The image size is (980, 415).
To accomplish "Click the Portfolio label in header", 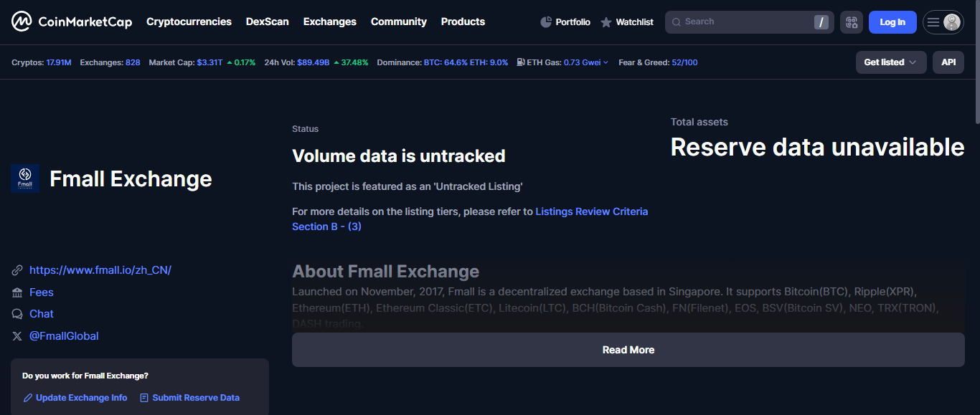I will pos(573,22).
